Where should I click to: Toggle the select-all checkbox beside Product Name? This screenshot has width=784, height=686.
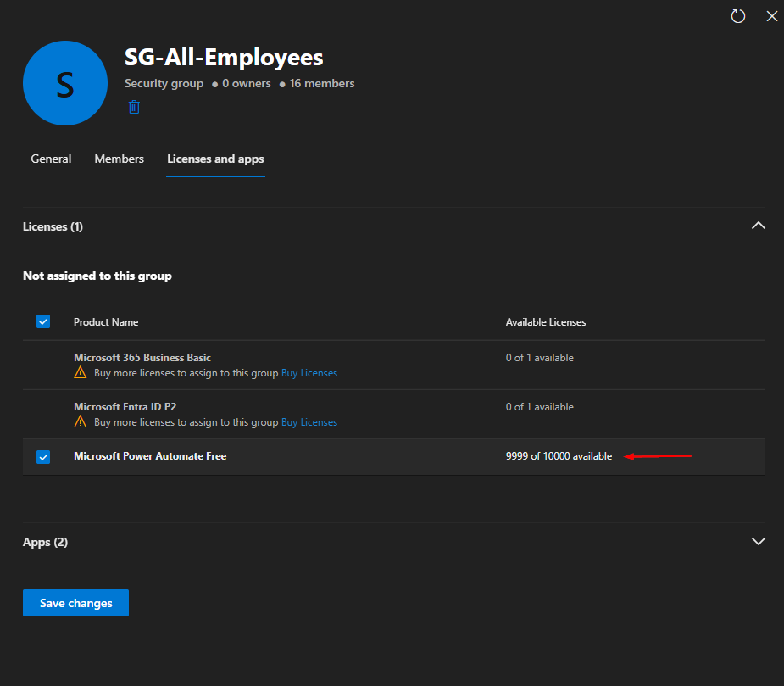tap(43, 321)
